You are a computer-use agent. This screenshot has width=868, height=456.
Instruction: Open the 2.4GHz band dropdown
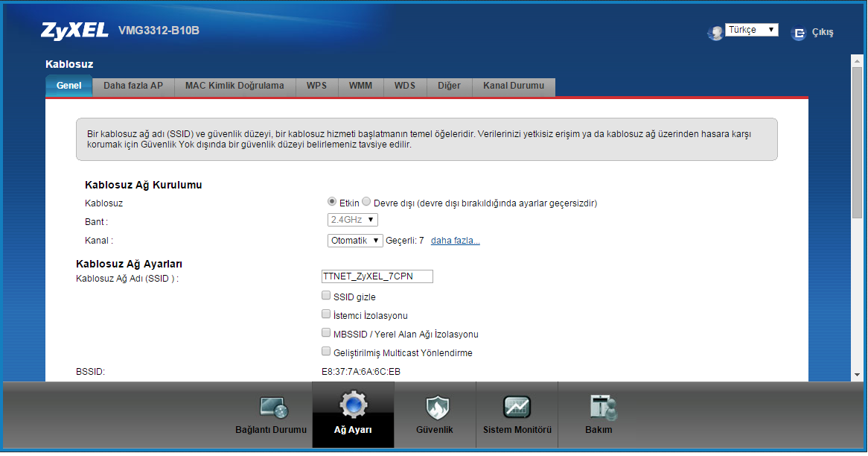pyautogui.click(x=353, y=220)
